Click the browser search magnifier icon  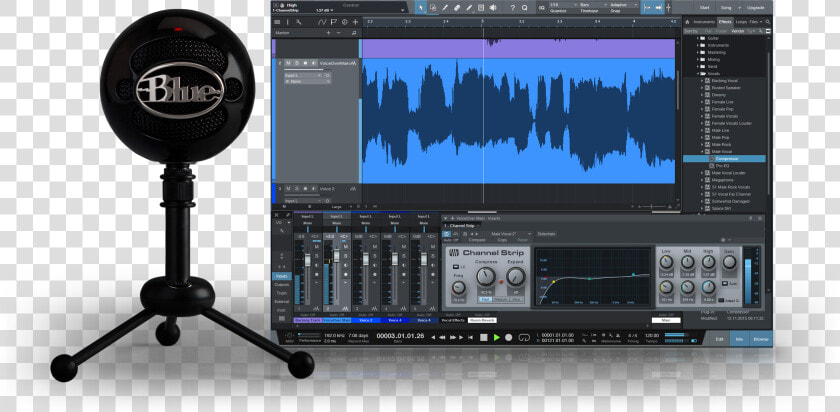768,22
